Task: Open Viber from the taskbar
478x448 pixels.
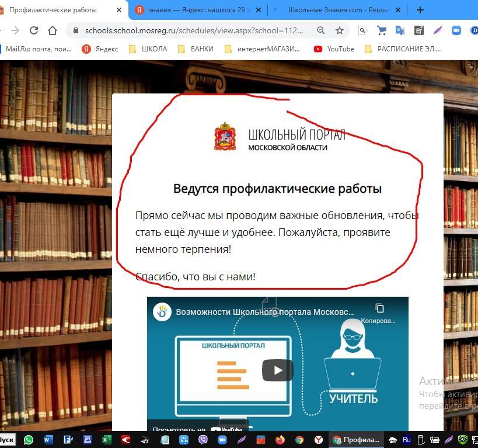Action: click(x=203, y=440)
